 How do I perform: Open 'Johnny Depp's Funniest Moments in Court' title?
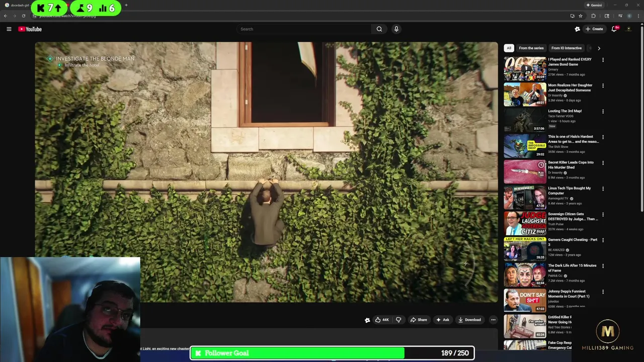(569, 294)
